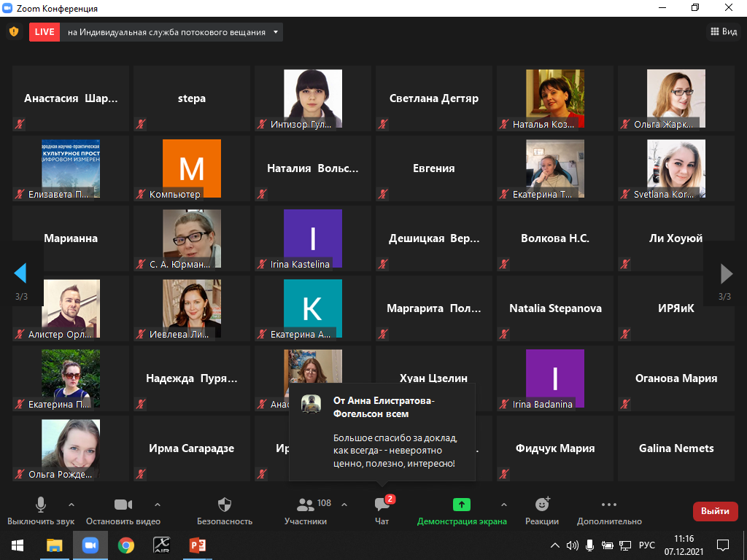Leave meeting with the Выйти button
Viewport: 747px width, 560px height.
click(x=715, y=511)
